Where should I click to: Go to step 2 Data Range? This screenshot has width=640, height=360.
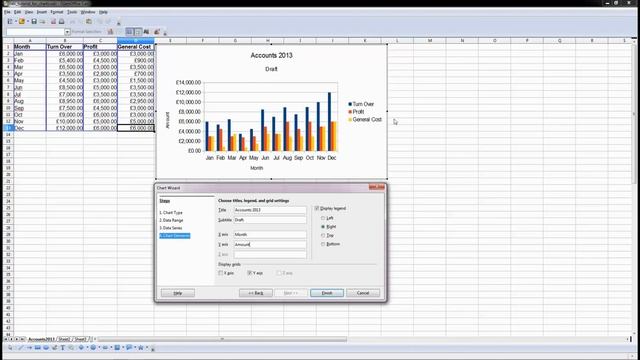tap(171, 220)
